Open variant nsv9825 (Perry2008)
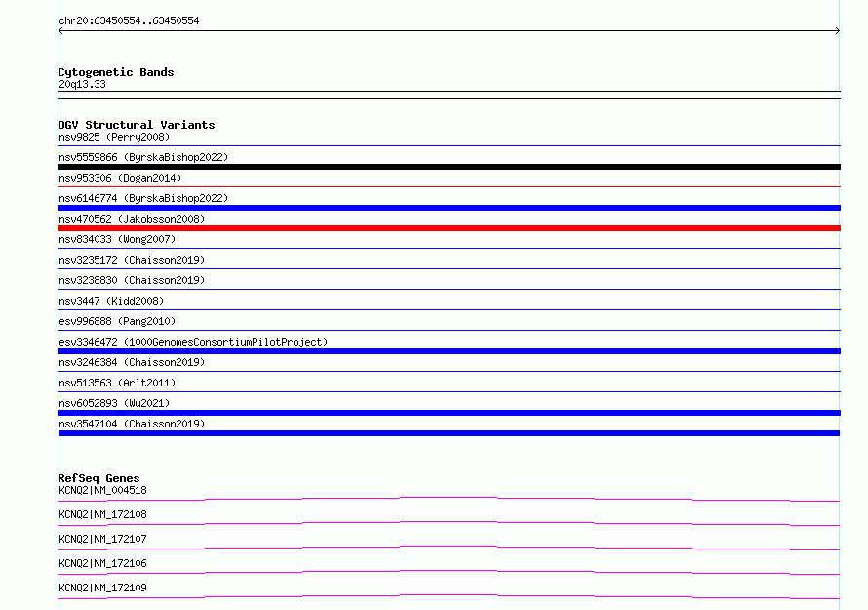The width and height of the screenshot is (868, 610). [114, 137]
